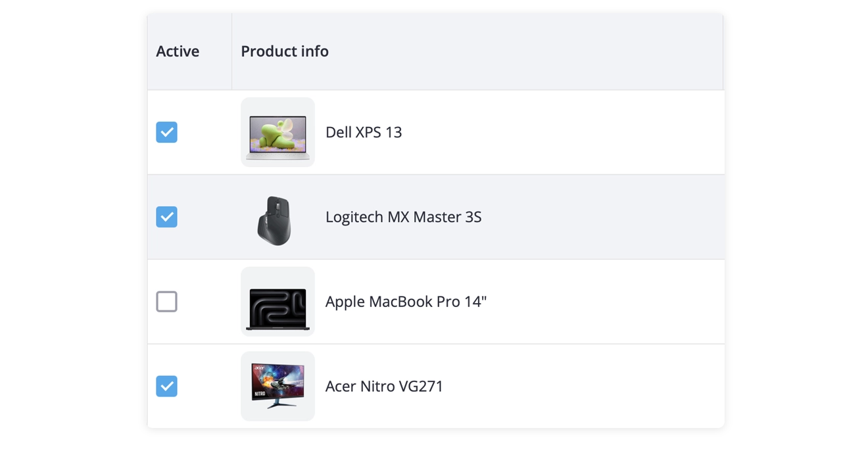Click divider between Active and Product info headers
The height and width of the screenshot is (451, 868).
point(231,51)
